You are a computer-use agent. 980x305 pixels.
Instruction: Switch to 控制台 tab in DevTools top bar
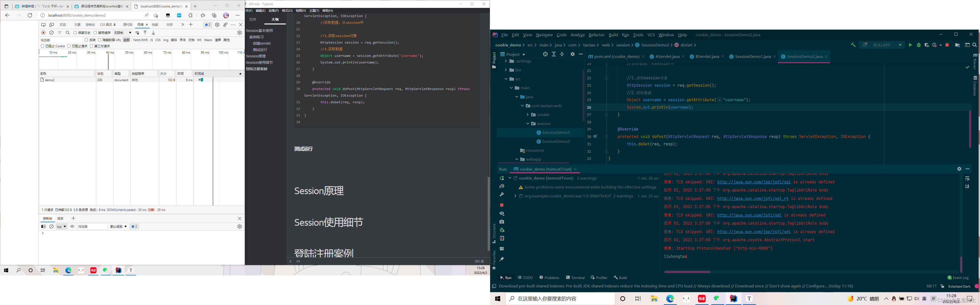[x=90, y=25]
